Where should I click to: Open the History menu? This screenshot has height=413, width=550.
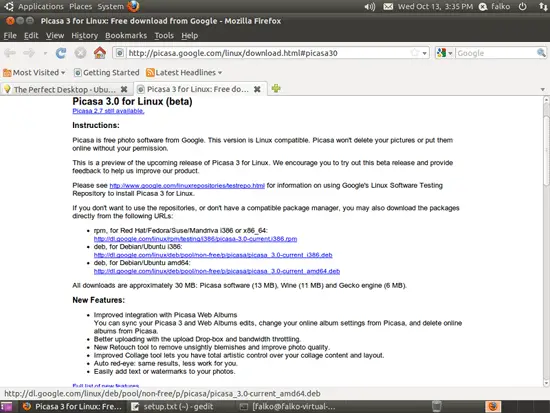pyautogui.click(x=85, y=35)
